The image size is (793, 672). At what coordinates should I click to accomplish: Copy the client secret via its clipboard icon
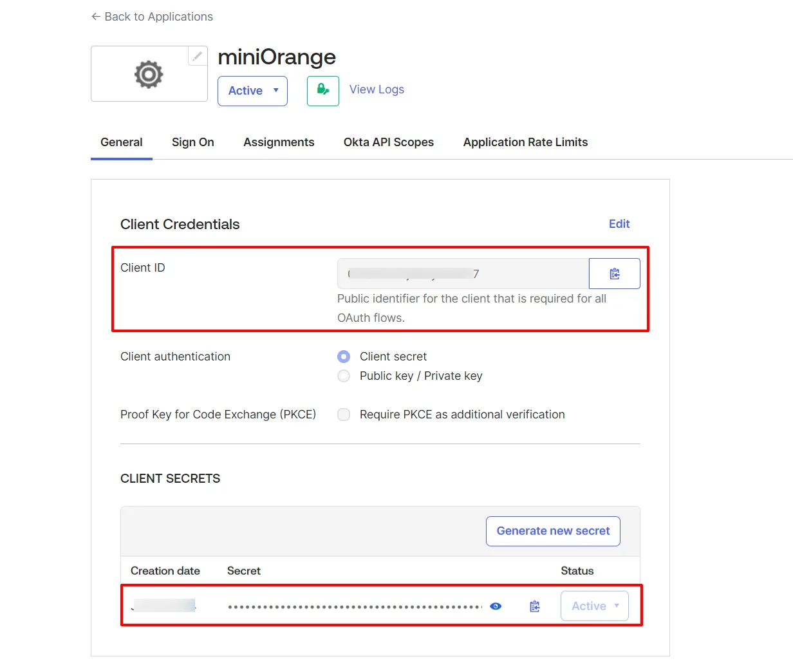[x=534, y=606]
